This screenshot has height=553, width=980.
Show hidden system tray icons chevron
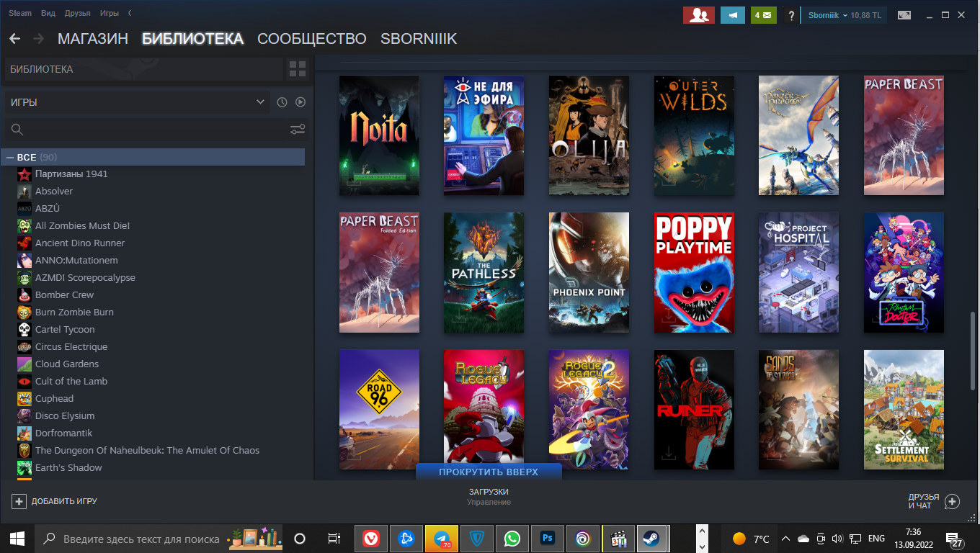785,539
